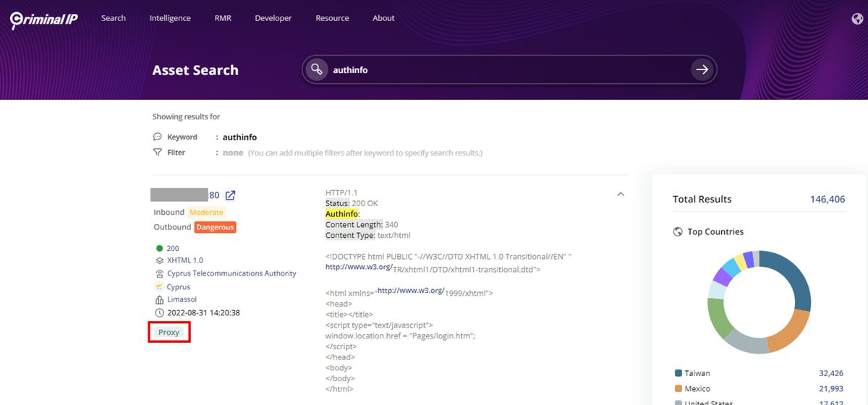868x405 pixels.
Task: Click the Limassol city building icon
Action: tap(160, 299)
